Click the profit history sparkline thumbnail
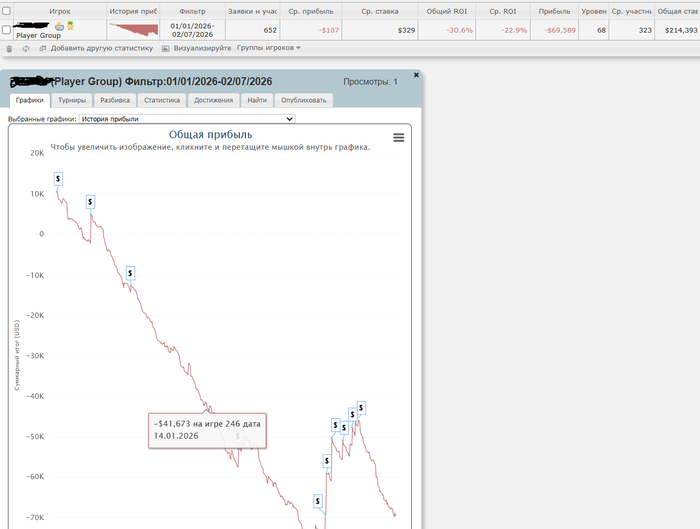This screenshot has height=529, width=700. (133, 30)
